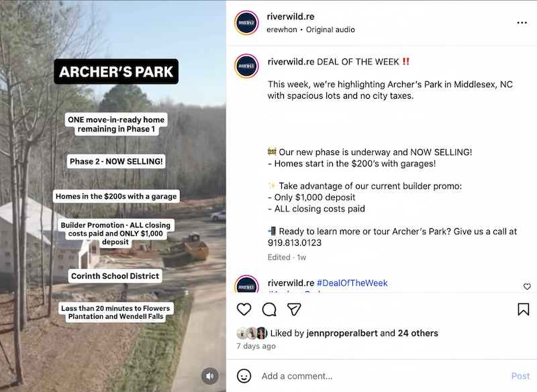Like the #DealOfTheWeek comment small heart
The height and width of the screenshot is (392, 537).
(527, 287)
